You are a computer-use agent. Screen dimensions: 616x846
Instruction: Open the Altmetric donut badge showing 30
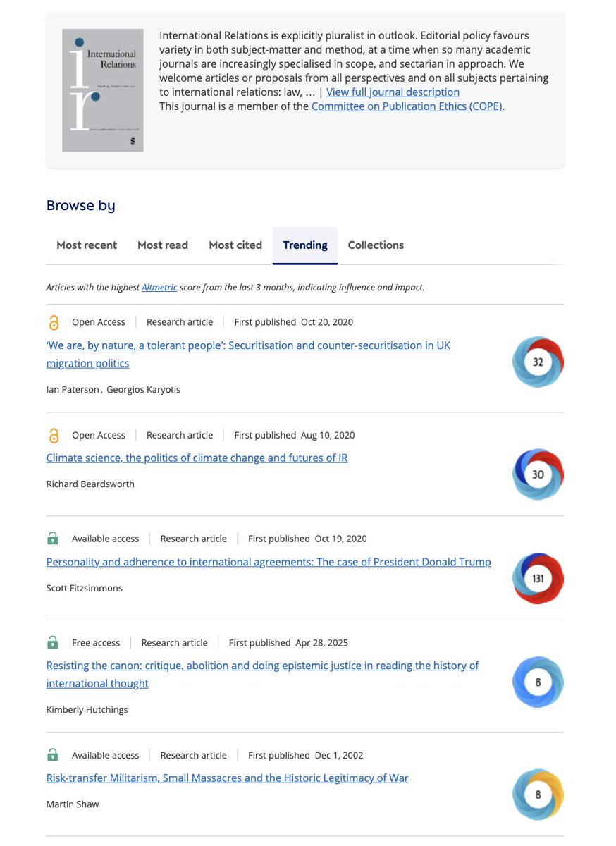[x=538, y=474]
